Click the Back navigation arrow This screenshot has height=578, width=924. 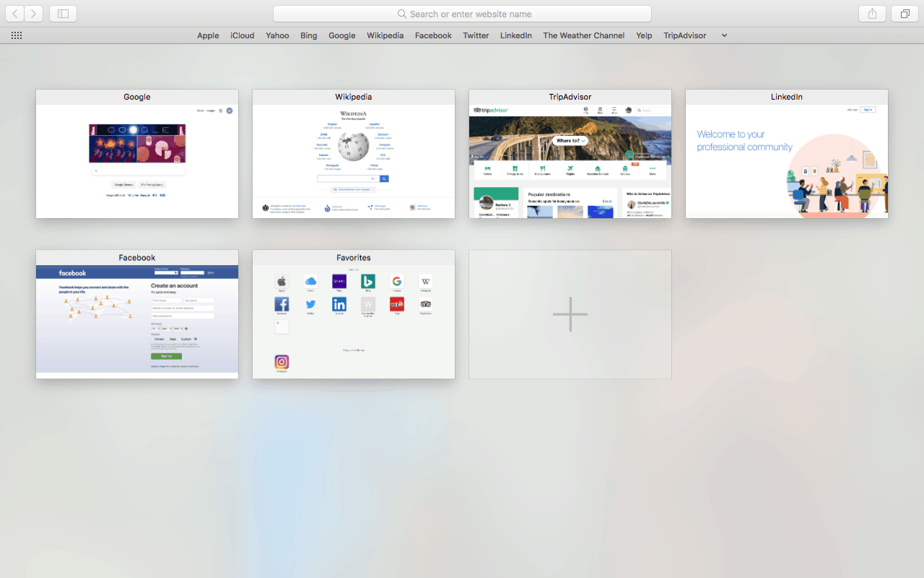point(15,13)
